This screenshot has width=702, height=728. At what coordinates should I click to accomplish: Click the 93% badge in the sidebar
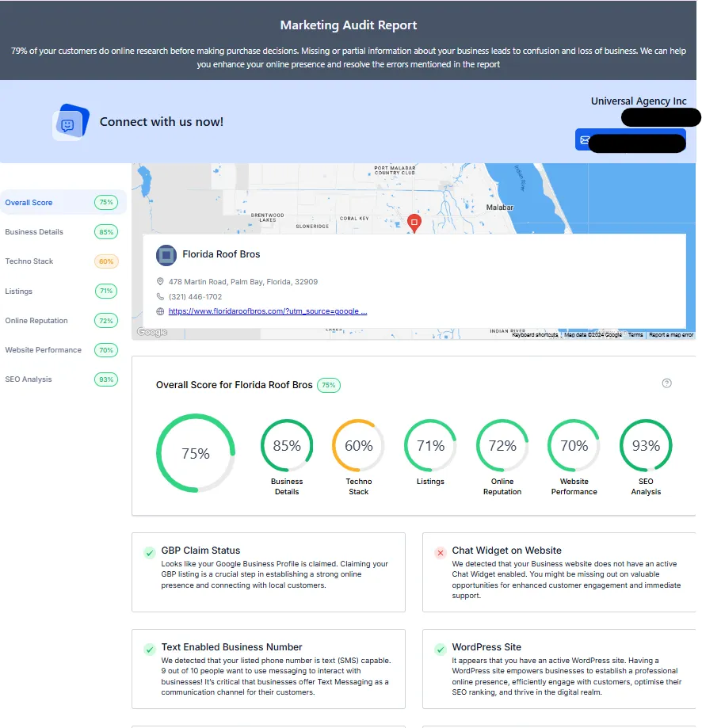tap(106, 379)
